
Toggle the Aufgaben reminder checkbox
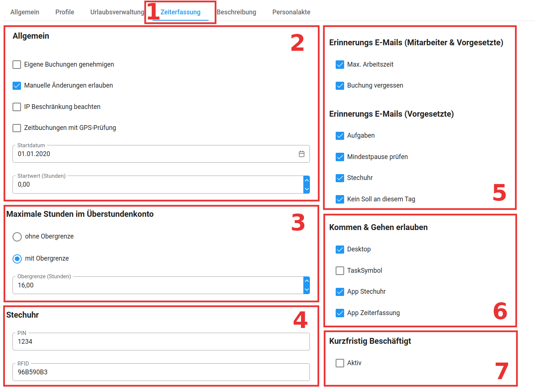coord(340,136)
